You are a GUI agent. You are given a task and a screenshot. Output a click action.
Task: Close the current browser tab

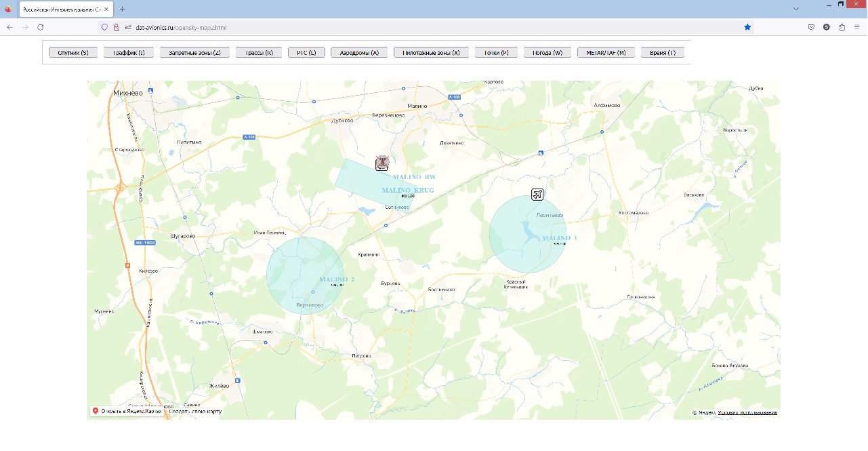(106, 9)
